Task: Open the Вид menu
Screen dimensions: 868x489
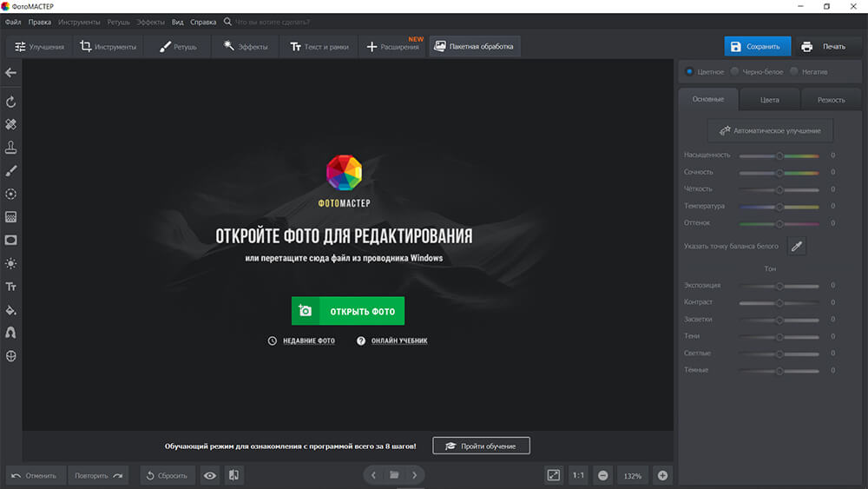Action: (x=177, y=23)
